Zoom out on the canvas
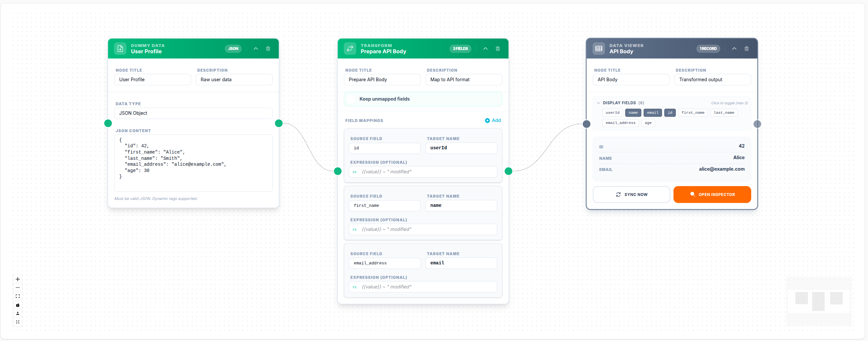 point(17,288)
